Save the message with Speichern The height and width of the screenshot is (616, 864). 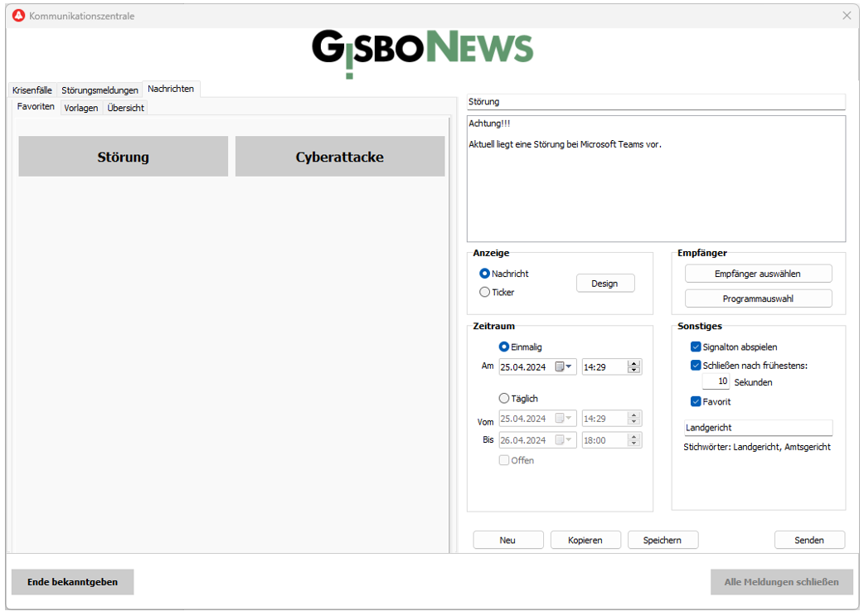click(x=663, y=540)
